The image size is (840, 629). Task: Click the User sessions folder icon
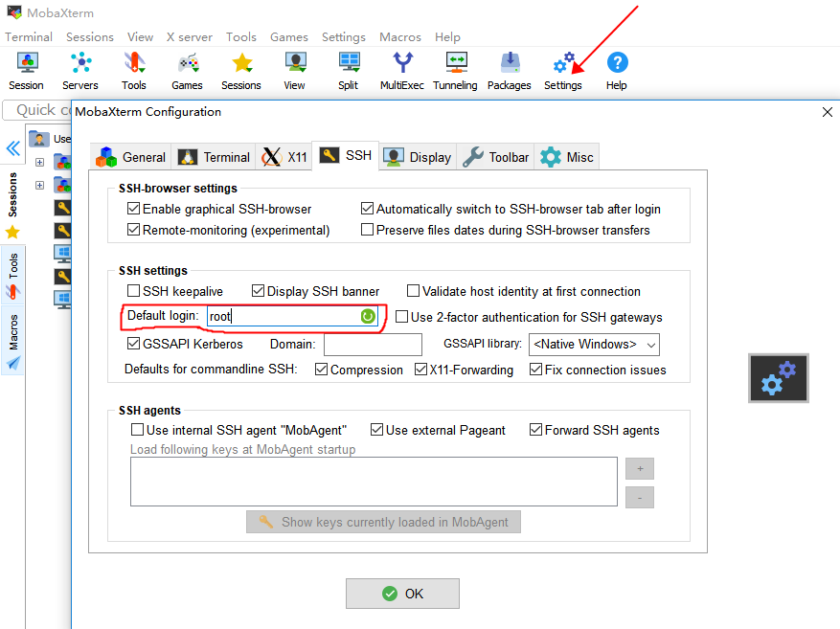pyautogui.click(x=39, y=139)
